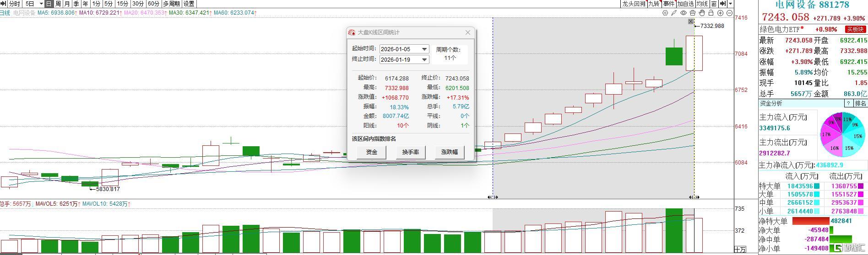Click the left range selection handle
868x255 pixels.
click(x=493, y=197)
